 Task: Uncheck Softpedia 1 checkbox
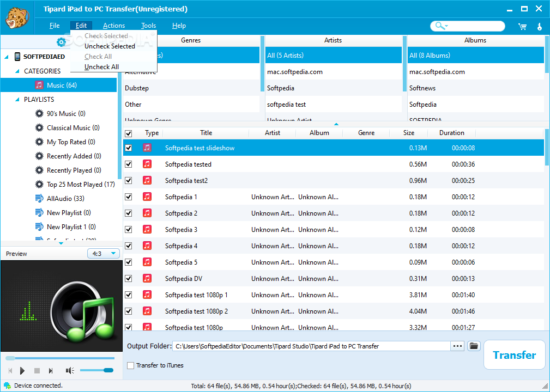coord(129,197)
